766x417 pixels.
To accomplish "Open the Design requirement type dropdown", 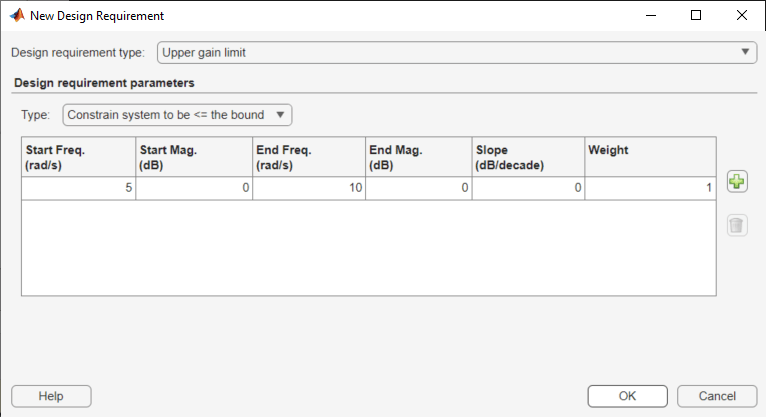I will 457,52.
